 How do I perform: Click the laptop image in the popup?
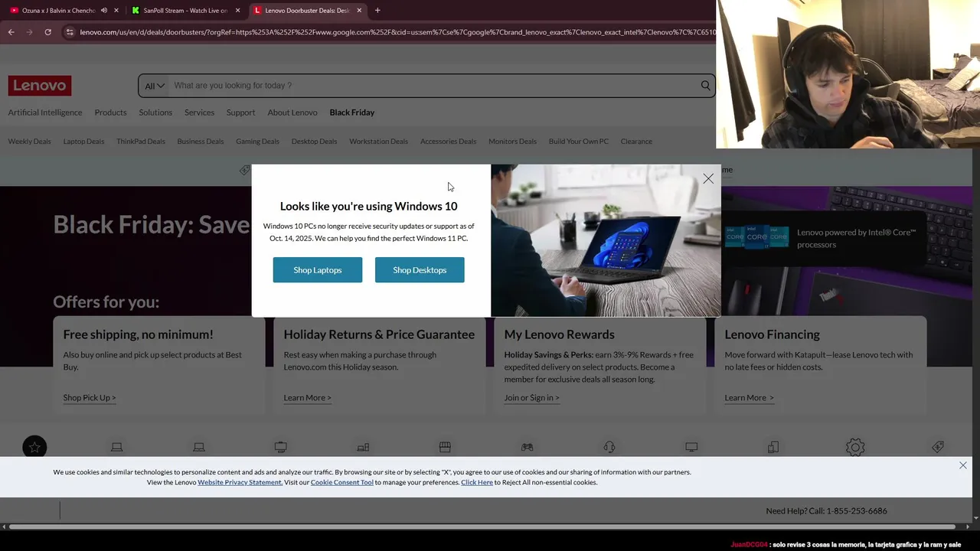tap(606, 240)
